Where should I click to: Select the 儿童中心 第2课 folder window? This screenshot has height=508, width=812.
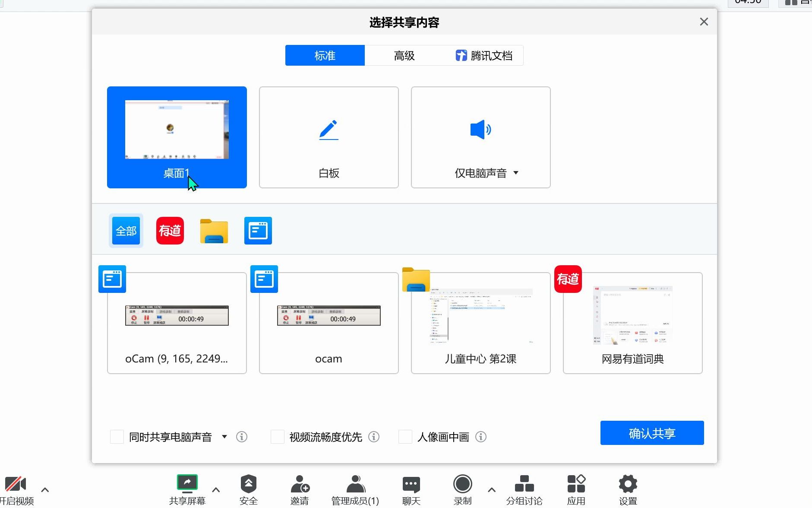(x=481, y=323)
